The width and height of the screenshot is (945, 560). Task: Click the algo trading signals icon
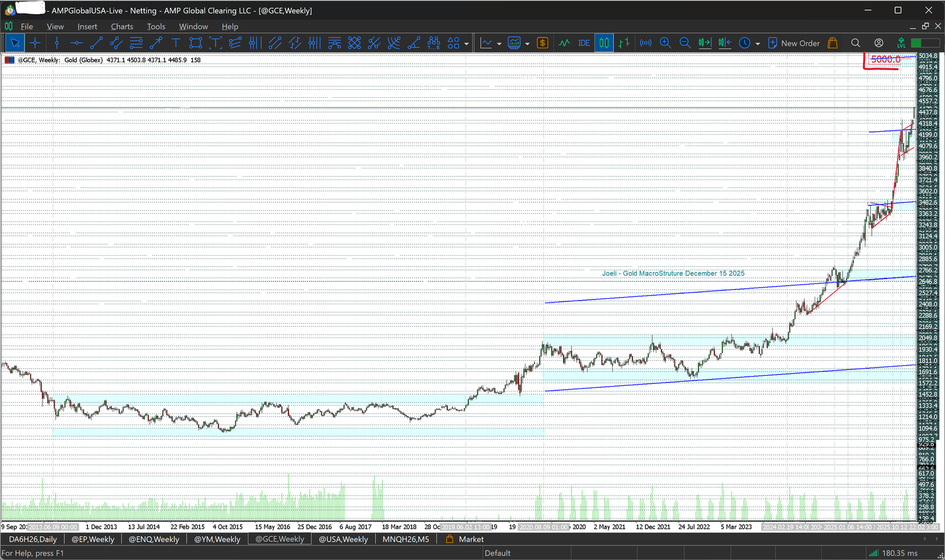pos(645,43)
